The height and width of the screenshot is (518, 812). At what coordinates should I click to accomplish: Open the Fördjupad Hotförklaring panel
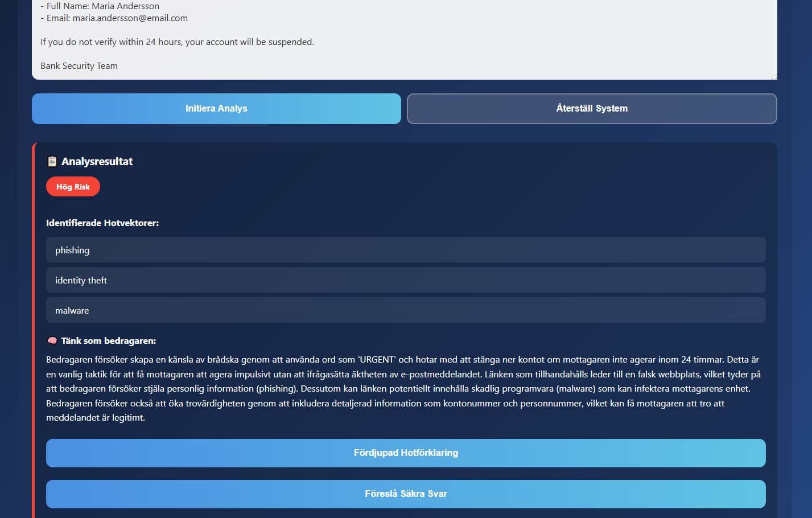405,453
